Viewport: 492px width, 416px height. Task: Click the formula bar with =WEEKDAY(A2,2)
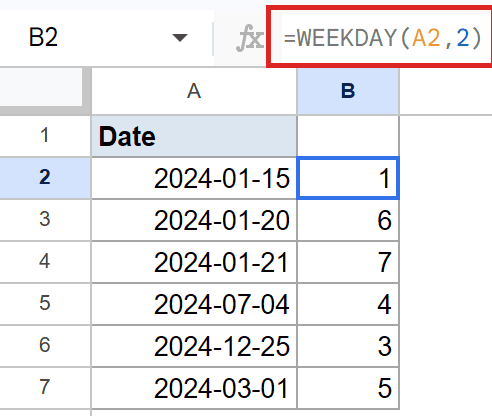pyautogui.click(x=381, y=38)
